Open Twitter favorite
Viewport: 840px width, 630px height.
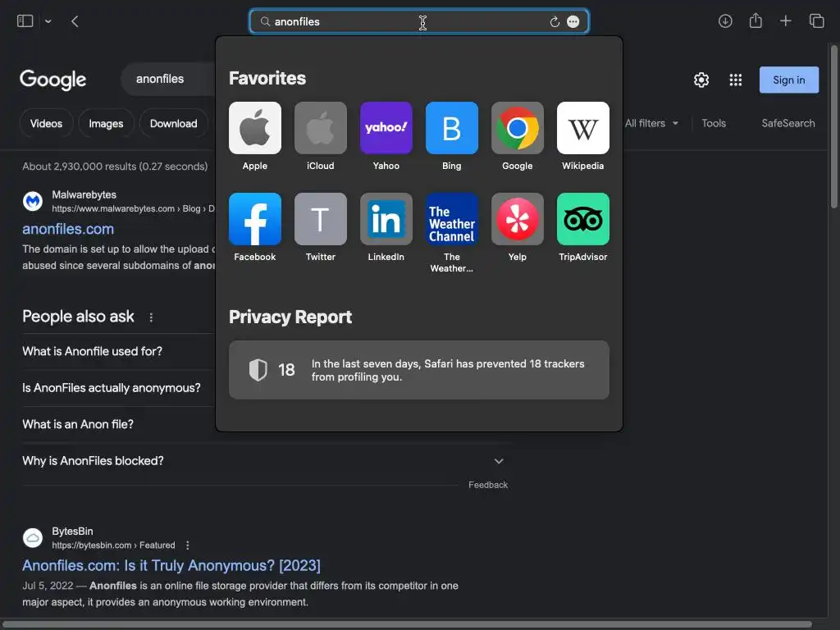321,227
